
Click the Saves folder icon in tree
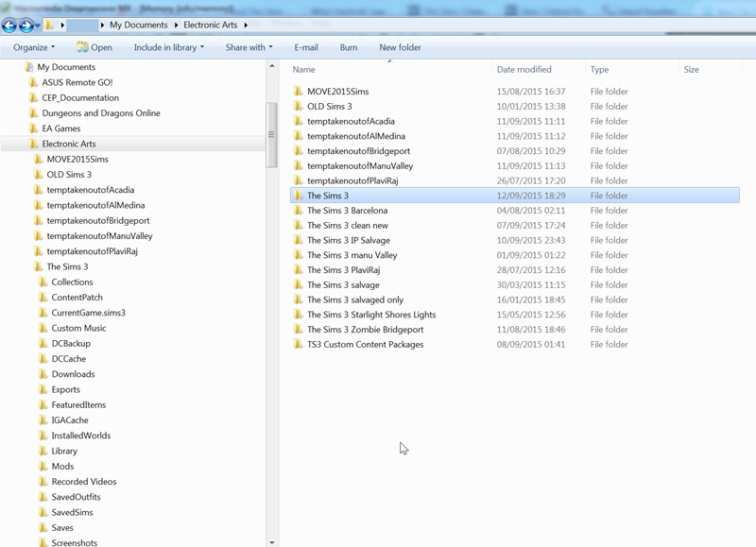pyautogui.click(x=43, y=528)
